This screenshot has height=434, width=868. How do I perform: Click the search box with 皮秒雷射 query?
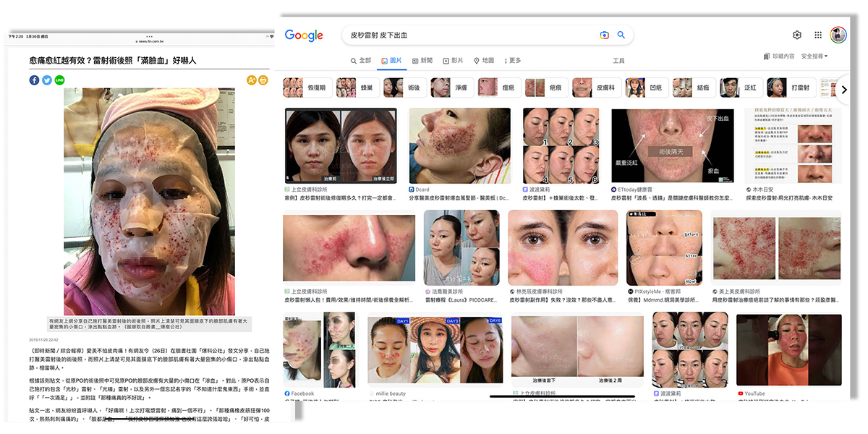pos(470,35)
